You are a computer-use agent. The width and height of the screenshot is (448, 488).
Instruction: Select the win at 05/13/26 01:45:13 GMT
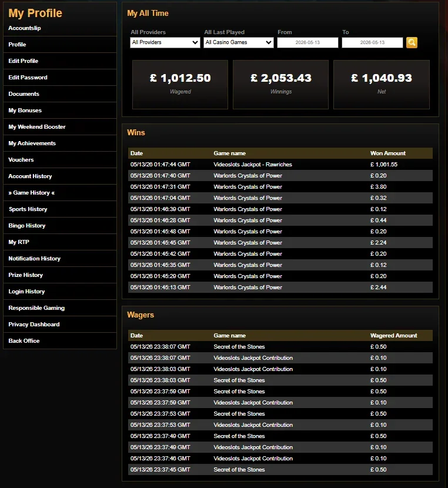tap(280, 288)
